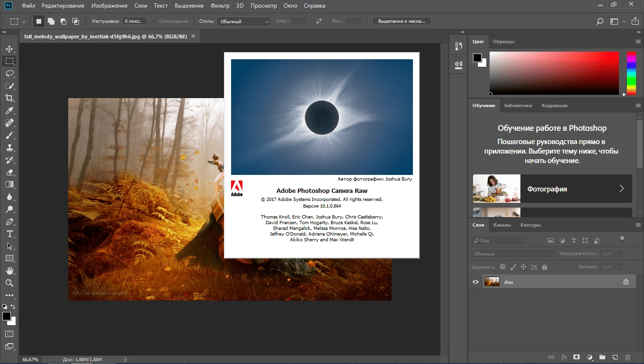Click the share image icon at top right
The height and width of the screenshot is (364, 644).
[635, 21]
